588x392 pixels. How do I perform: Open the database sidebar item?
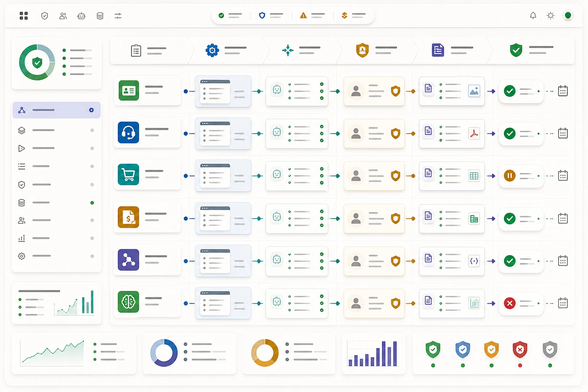[x=57, y=203]
